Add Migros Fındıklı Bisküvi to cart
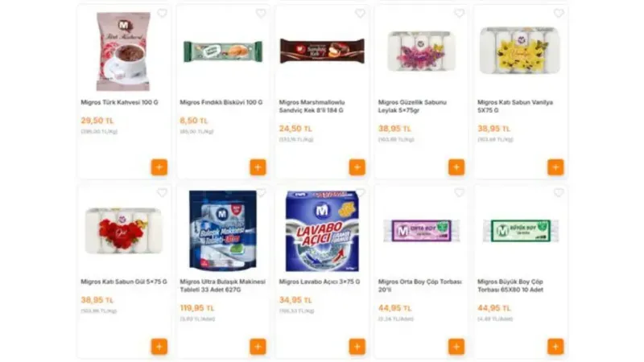 258,167
